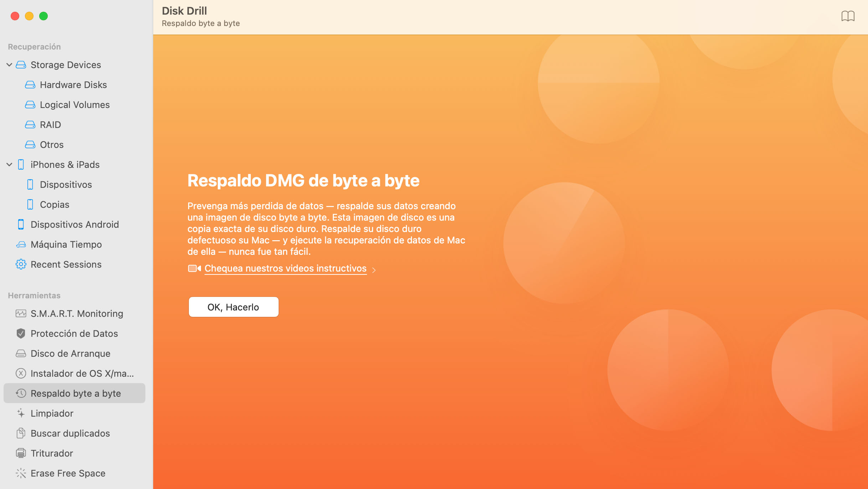Open the help book icon

(847, 16)
